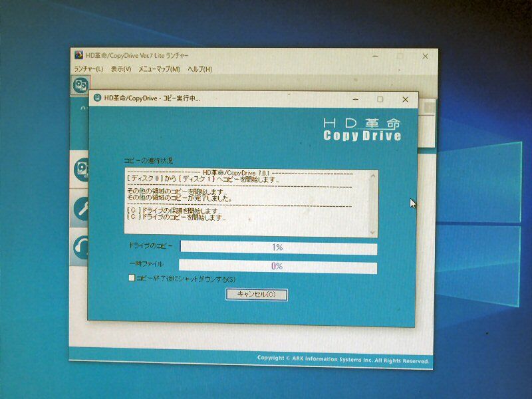Click log line [C:]ドライブのコピーを開始します
The image size is (532, 399).
point(176,217)
